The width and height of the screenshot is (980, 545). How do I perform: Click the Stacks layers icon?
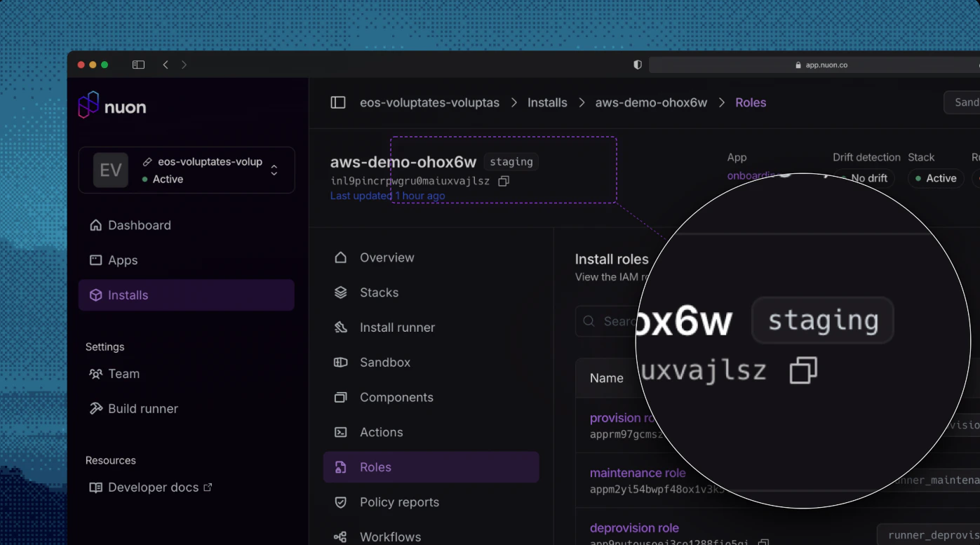[341, 292]
